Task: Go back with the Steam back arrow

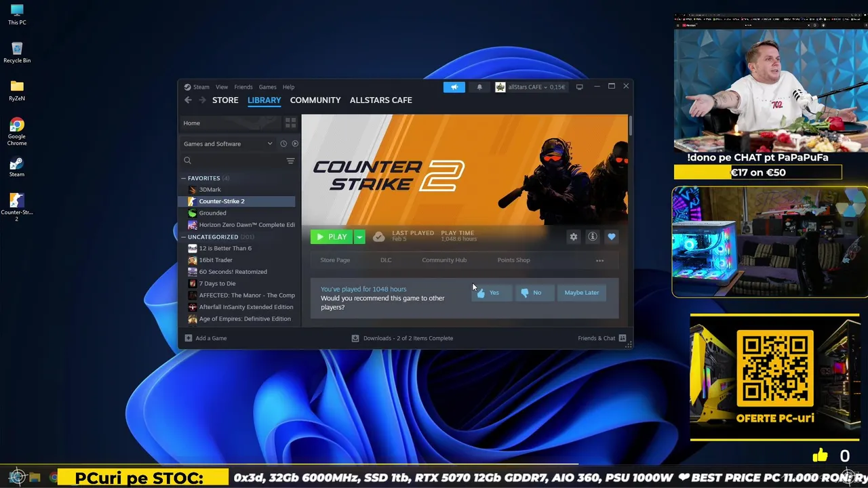Action: 188,100
